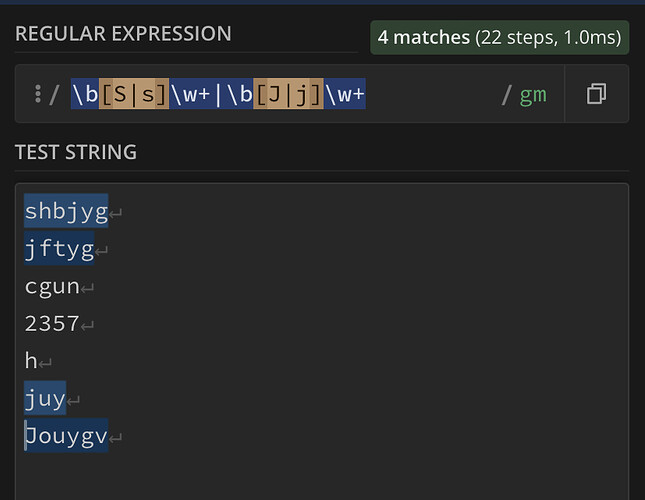
Task: Click the highlighted match jftyg
Action: pyautogui.click(x=58, y=249)
